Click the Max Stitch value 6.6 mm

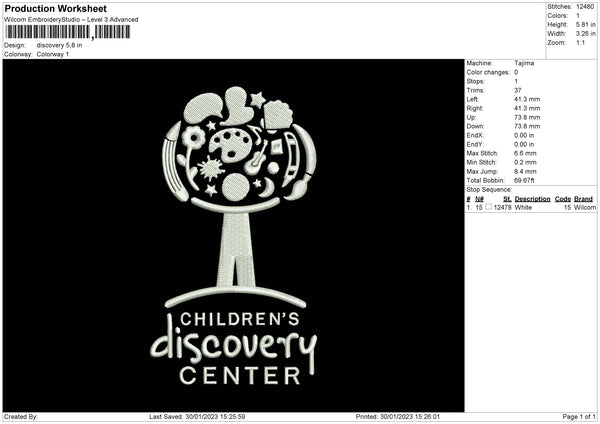click(x=525, y=153)
